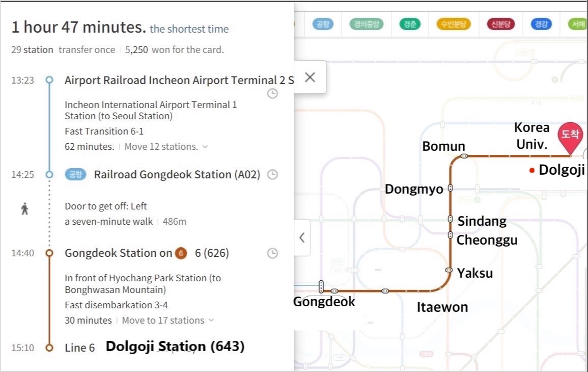
Task: Click the clock icon beside Incheon Airport Terminal 2
Action: [273, 94]
